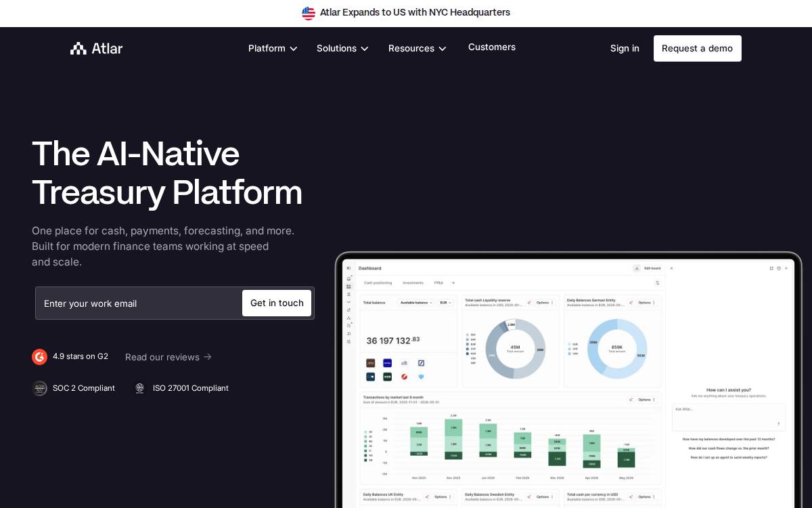Click the JPM bank logo in Total balance
The height and width of the screenshot is (508, 812).
[370, 363]
